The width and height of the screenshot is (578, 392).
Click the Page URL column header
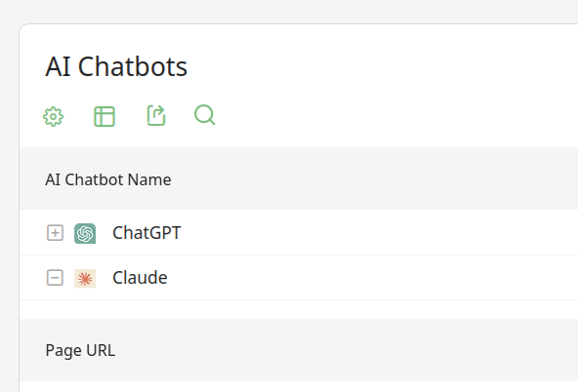[80, 350]
